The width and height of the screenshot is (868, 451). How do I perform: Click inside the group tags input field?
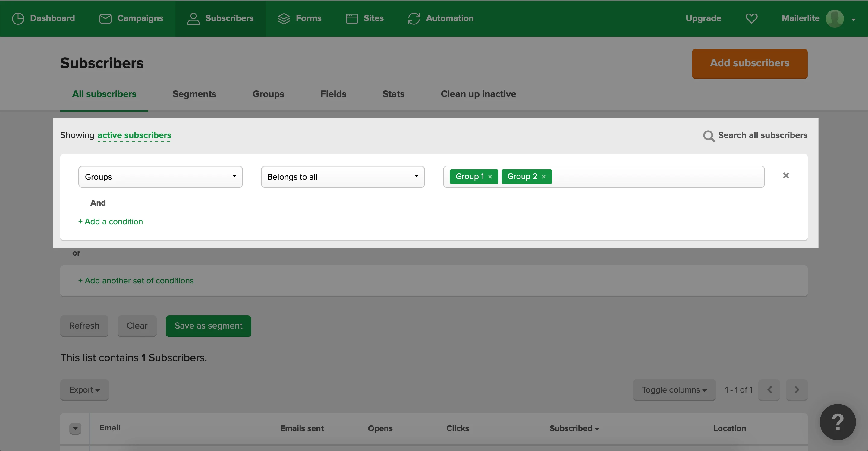pos(657,177)
